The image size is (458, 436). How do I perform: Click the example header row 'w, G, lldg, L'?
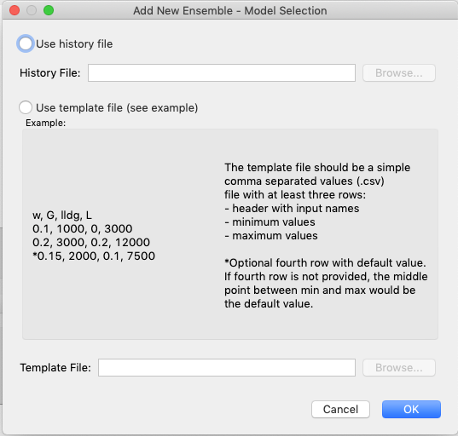(62, 215)
